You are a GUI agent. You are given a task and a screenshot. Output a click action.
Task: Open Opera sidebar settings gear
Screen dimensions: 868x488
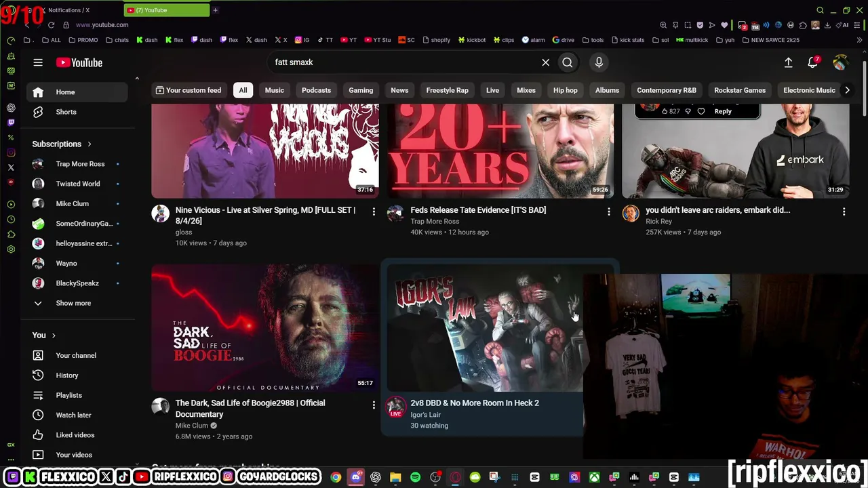(x=11, y=249)
